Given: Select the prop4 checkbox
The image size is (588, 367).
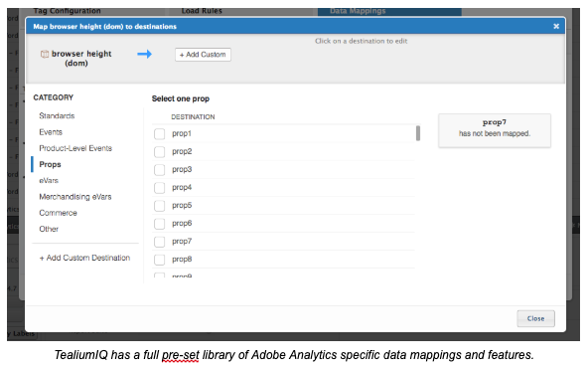Looking at the screenshot, I should point(159,188).
